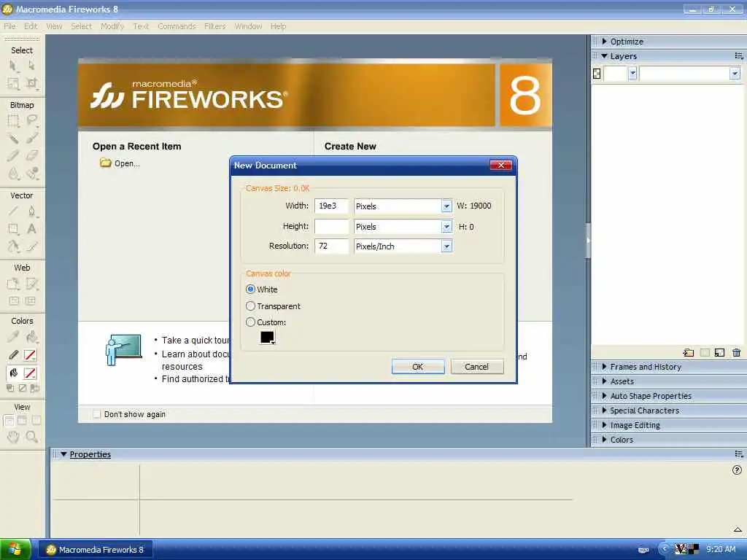Open the Height units dropdown
The image size is (747, 560).
[446, 227]
